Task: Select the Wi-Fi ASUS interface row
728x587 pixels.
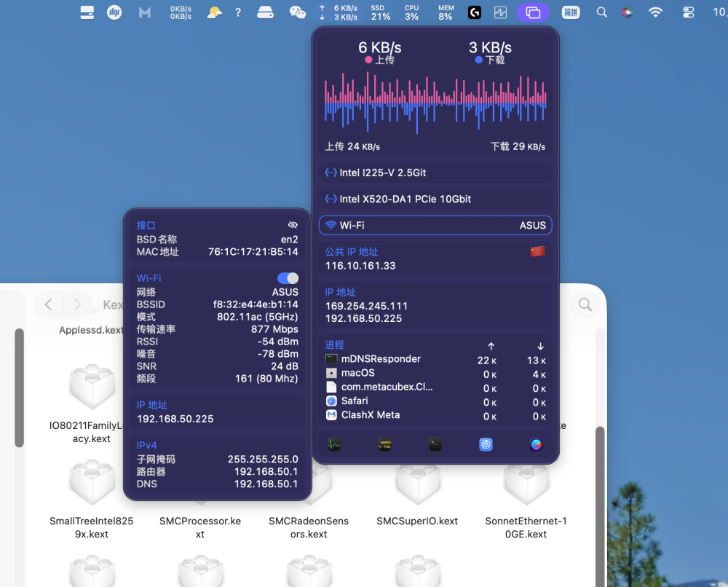Action: click(435, 225)
